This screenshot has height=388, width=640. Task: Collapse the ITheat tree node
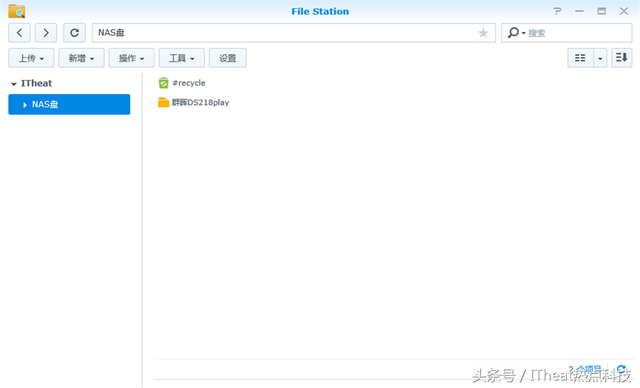14,84
